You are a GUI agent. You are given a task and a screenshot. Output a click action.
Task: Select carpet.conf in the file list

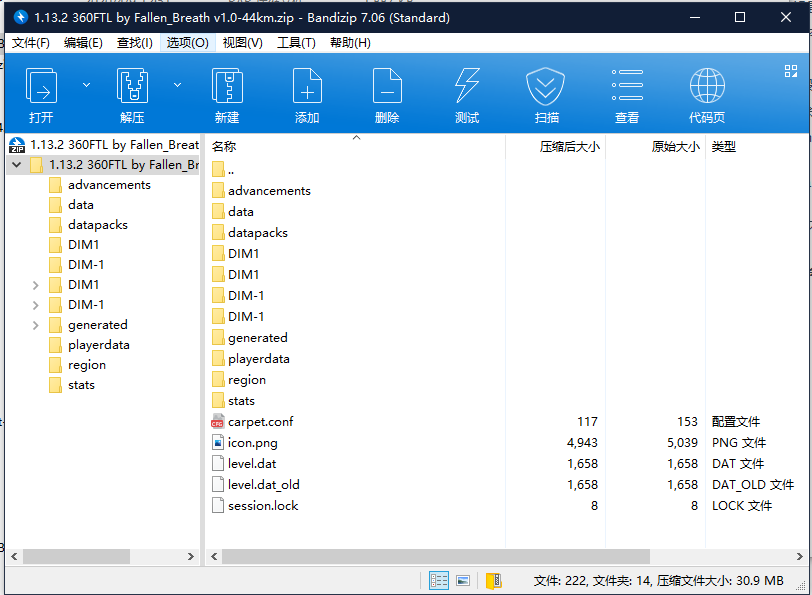260,422
